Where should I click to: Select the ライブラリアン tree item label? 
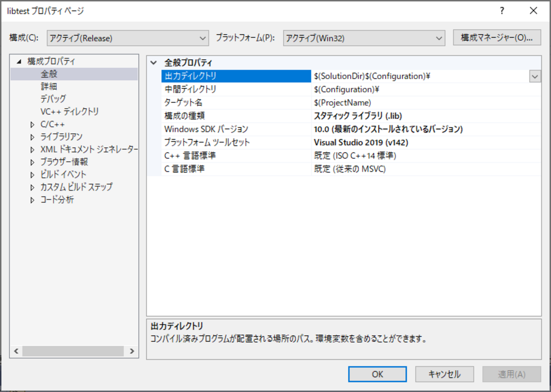point(61,137)
